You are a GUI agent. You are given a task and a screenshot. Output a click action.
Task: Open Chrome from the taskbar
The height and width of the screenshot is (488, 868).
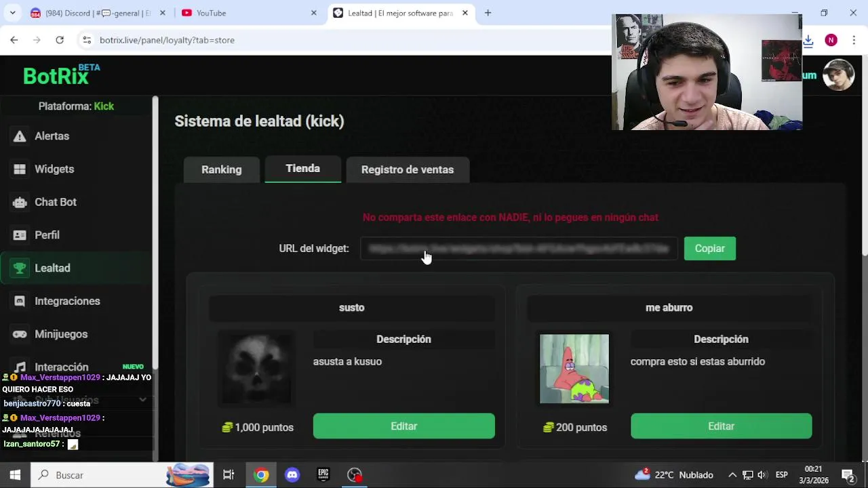[261, 475]
